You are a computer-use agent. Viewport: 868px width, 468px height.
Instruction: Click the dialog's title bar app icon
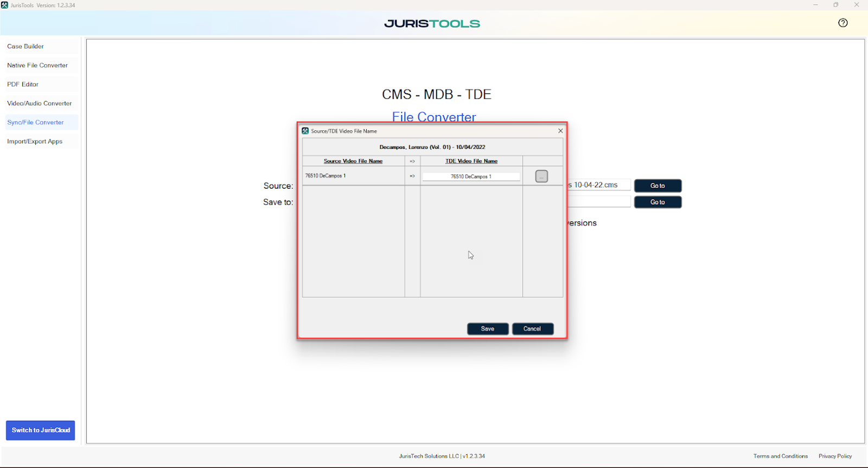(305, 131)
